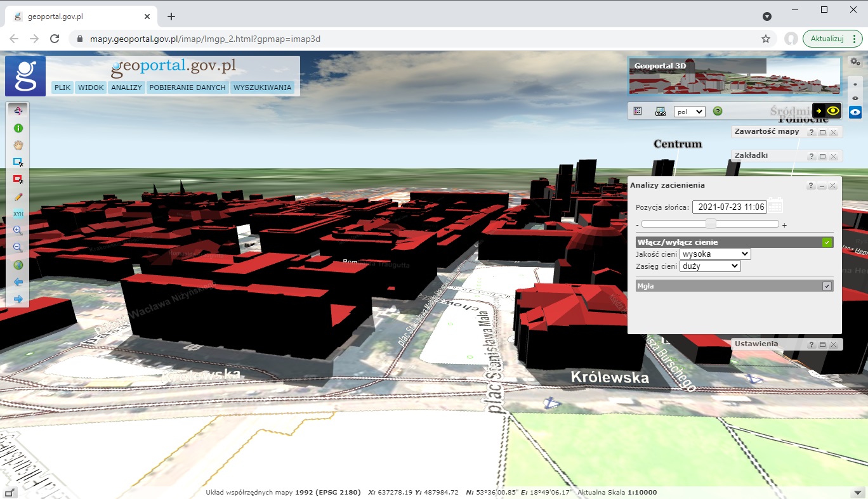This screenshot has width=868, height=499.
Task: Expand the Zawartość mapy panel
Action: tap(822, 132)
